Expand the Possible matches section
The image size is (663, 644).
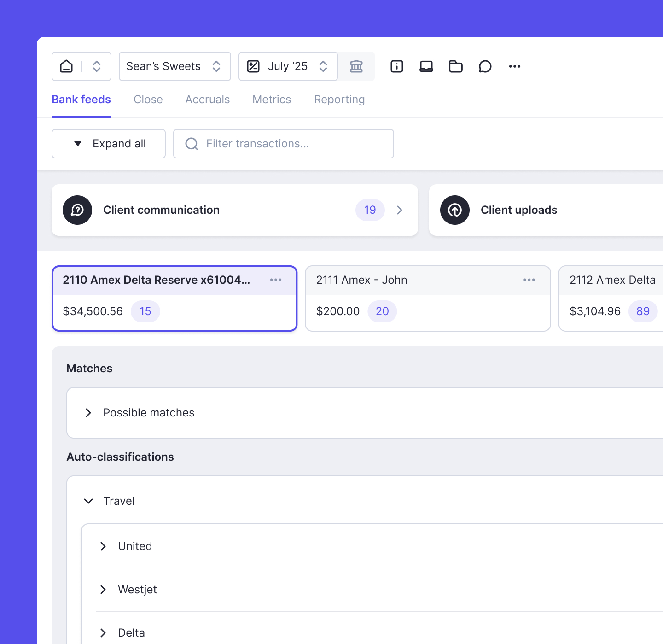click(88, 413)
